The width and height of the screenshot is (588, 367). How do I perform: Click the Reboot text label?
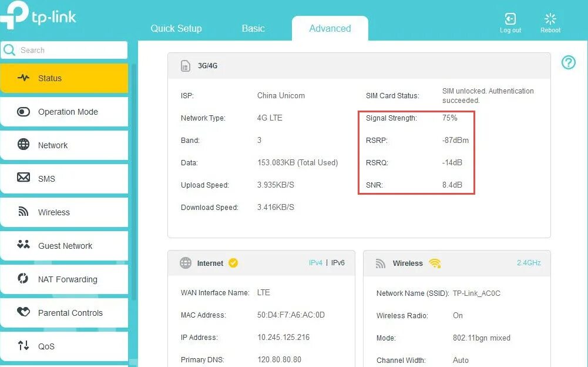[x=550, y=30]
